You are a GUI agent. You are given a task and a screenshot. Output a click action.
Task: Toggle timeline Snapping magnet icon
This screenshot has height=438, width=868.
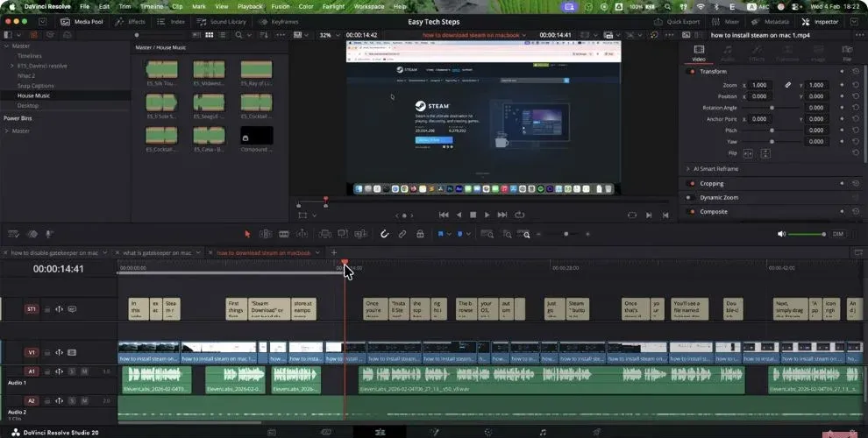[x=385, y=234]
